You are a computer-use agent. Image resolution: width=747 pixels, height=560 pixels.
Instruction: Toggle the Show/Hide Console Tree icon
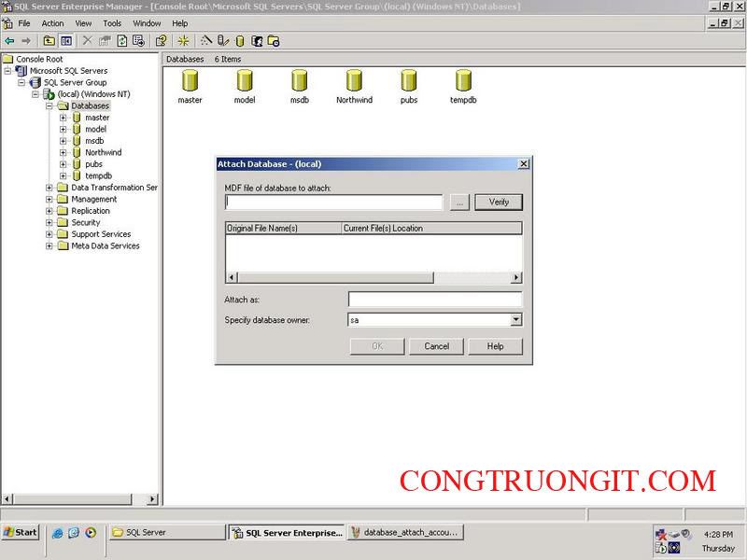(65, 41)
